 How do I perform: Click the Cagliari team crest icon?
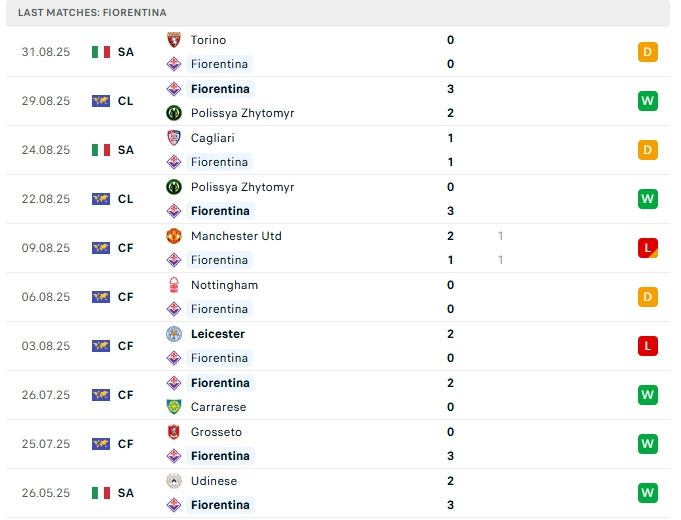173,138
